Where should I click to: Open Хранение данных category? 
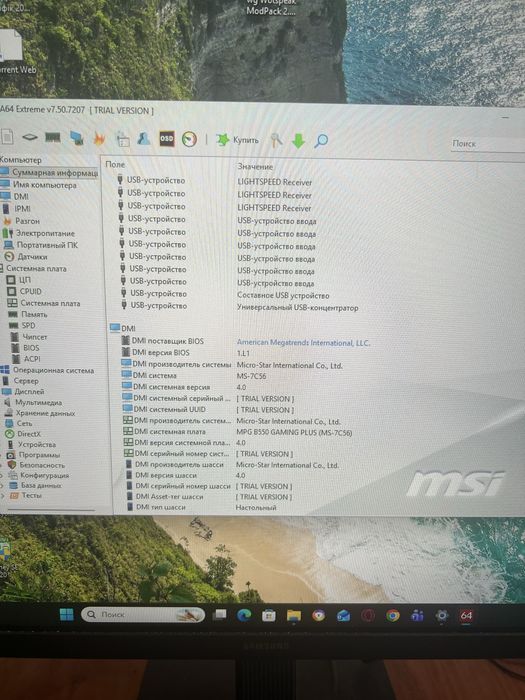[46, 413]
